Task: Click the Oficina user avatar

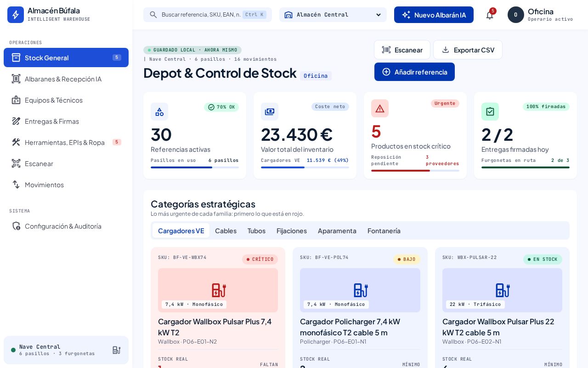Action: click(516, 15)
